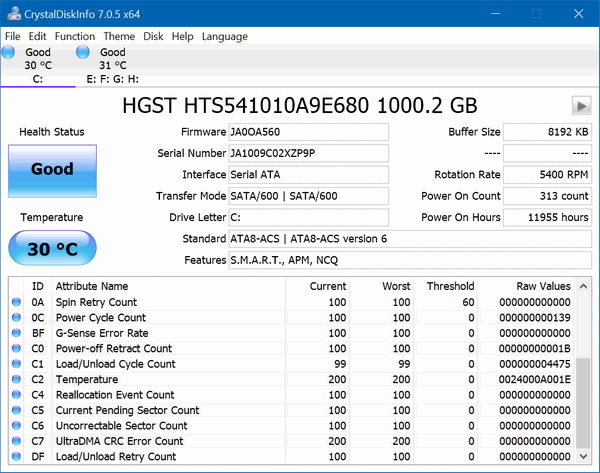Viewport: 600px width, 473px height.
Task: Click the status dot for Uncorrectable Sector Count
Action: [16, 426]
